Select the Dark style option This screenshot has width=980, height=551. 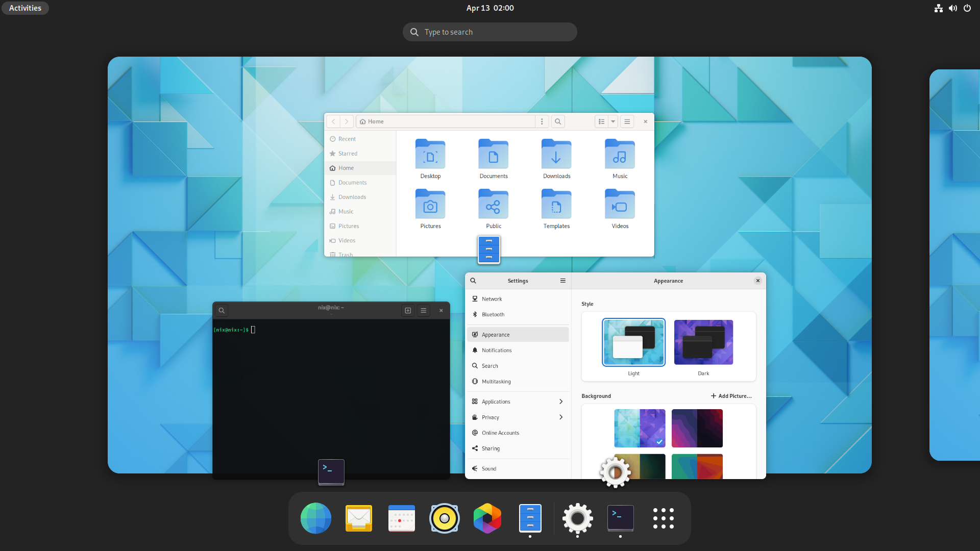coord(703,342)
